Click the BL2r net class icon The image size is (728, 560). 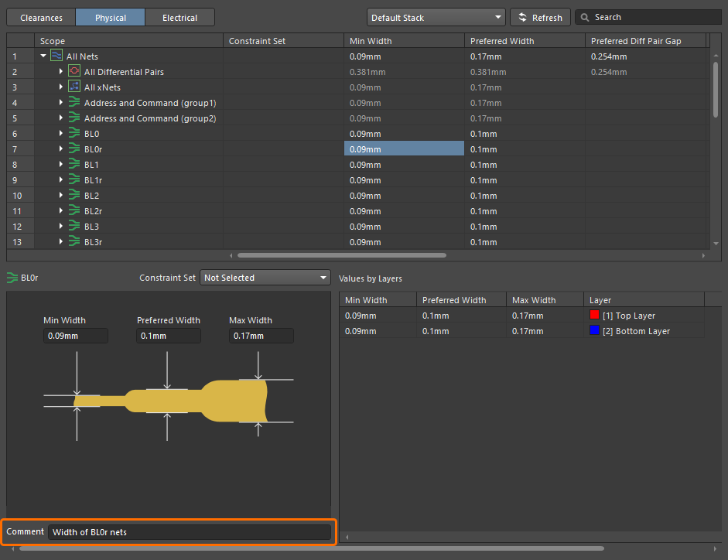74,211
